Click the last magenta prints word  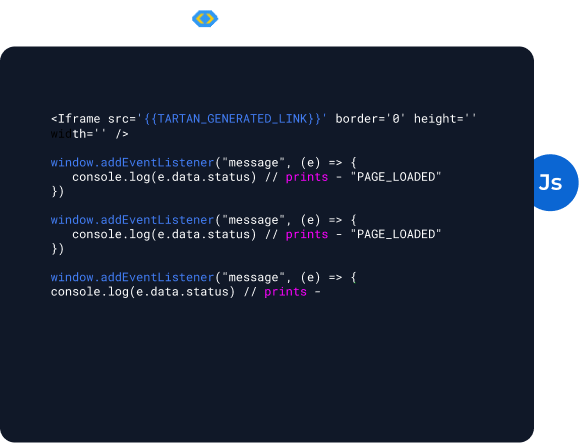click(x=285, y=292)
